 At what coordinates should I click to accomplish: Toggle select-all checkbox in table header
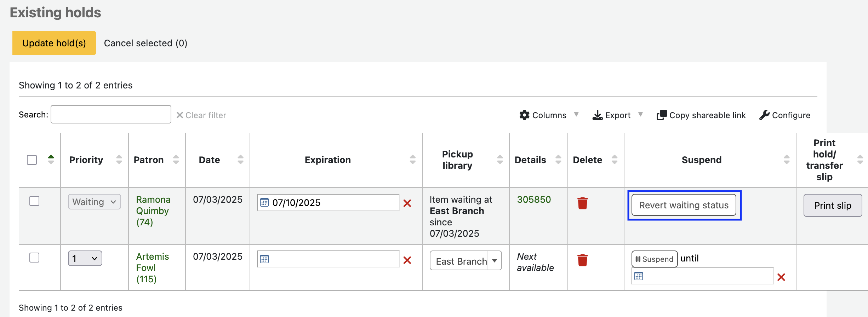click(32, 160)
